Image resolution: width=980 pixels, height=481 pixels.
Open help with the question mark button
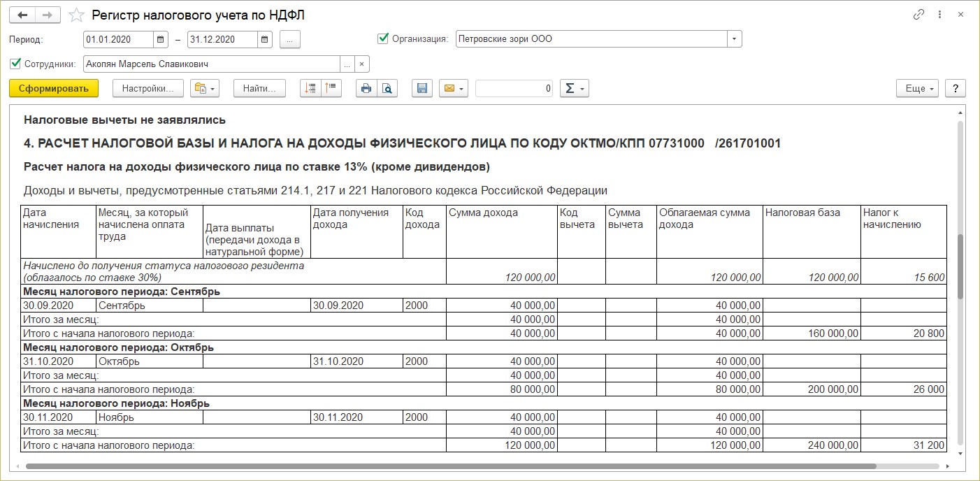955,88
